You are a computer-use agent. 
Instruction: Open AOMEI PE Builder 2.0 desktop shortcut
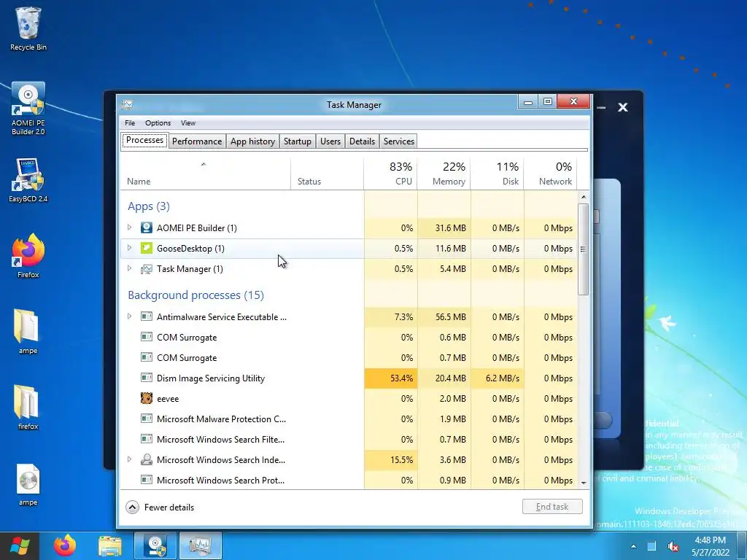(x=28, y=108)
